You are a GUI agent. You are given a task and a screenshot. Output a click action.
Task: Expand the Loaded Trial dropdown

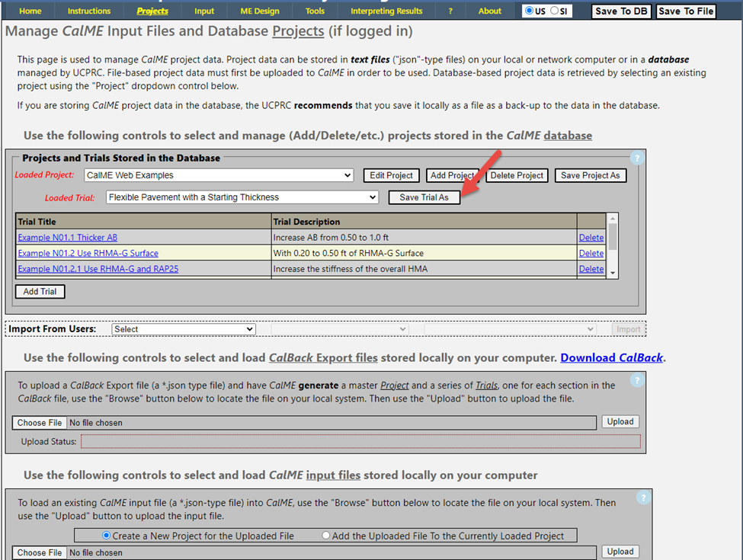pyautogui.click(x=242, y=197)
